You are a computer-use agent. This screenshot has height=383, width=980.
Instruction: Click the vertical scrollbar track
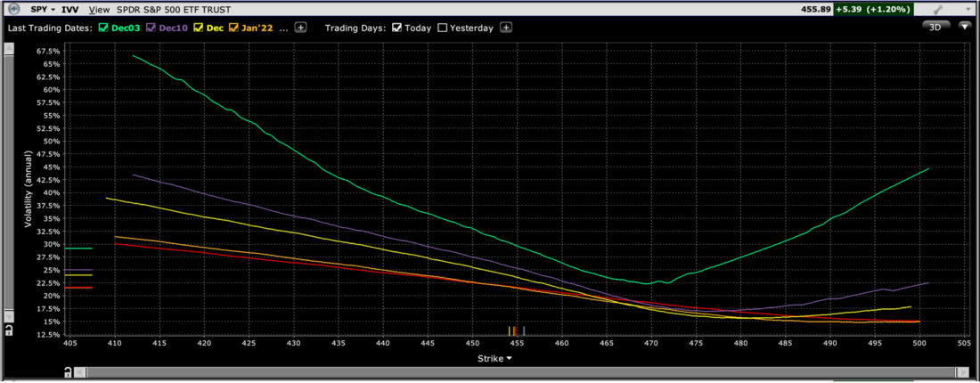9,184
